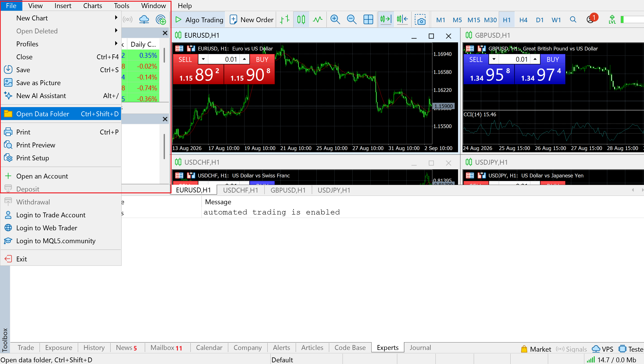Select the D1 timeframe
The image size is (644, 364).
(x=540, y=20)
